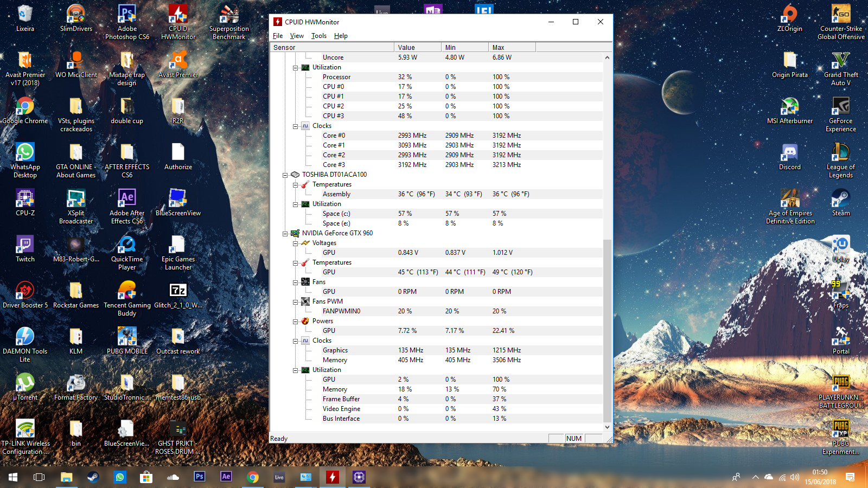The image size is (868, 488).
Task: Open Driver Booster 5 shortcut
Action: (25, 294)
